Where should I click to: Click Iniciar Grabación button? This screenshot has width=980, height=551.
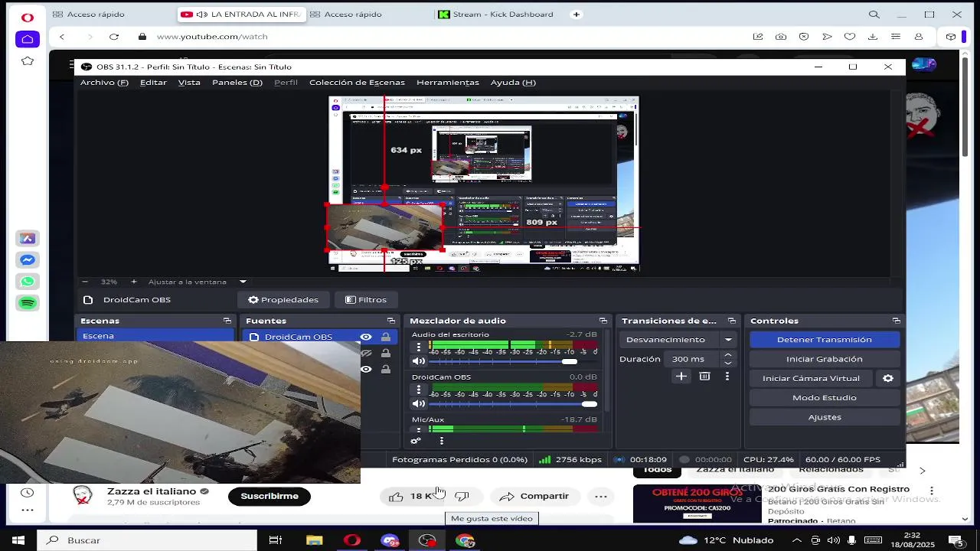825,359
